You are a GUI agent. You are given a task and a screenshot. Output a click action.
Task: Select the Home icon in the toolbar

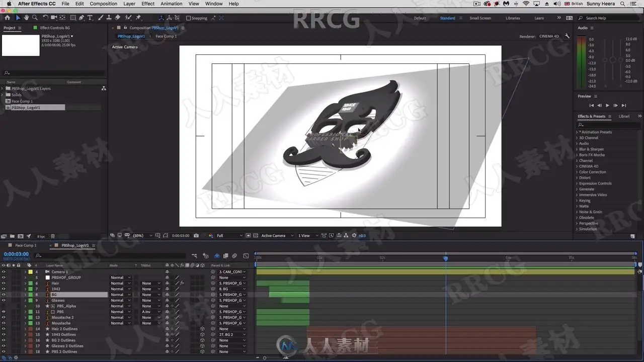(7, 18)
